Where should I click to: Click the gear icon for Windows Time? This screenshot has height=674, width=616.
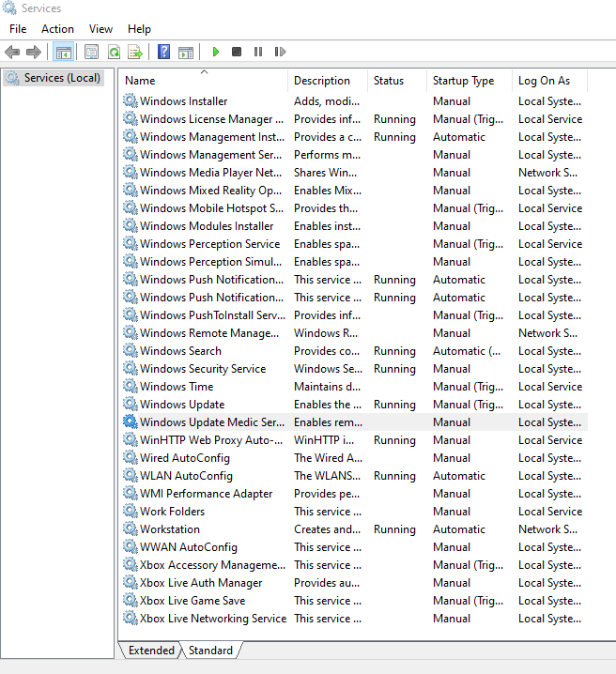point(131,386)
